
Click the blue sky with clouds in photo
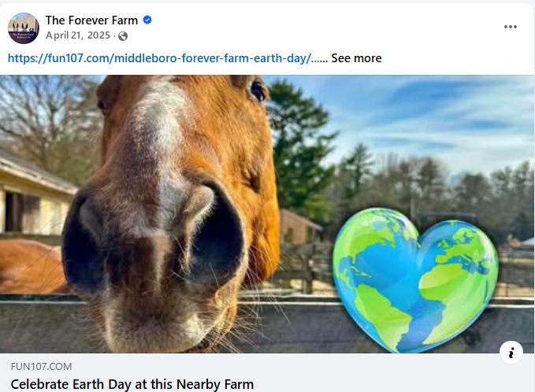441,110
